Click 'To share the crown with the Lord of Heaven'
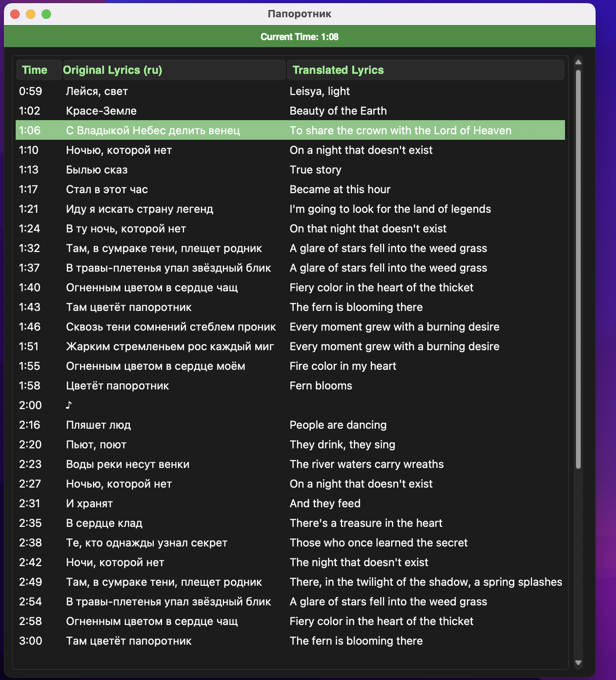616x680 pixels. click(x=401, y=130)
